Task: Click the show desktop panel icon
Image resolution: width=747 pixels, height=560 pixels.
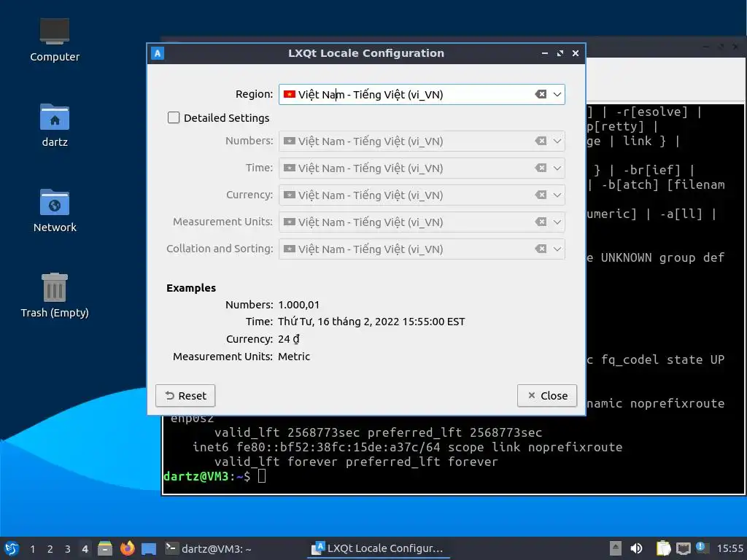Action: [x=149, y=548]
